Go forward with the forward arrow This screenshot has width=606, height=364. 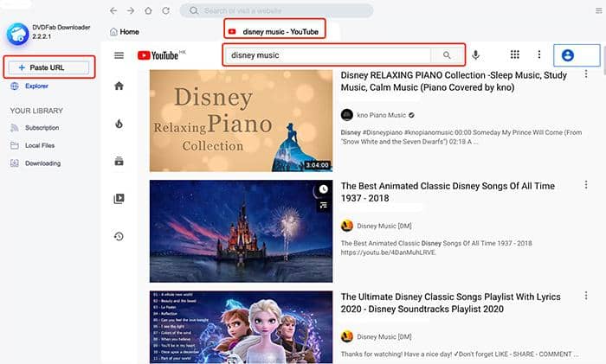coord(131,11)
